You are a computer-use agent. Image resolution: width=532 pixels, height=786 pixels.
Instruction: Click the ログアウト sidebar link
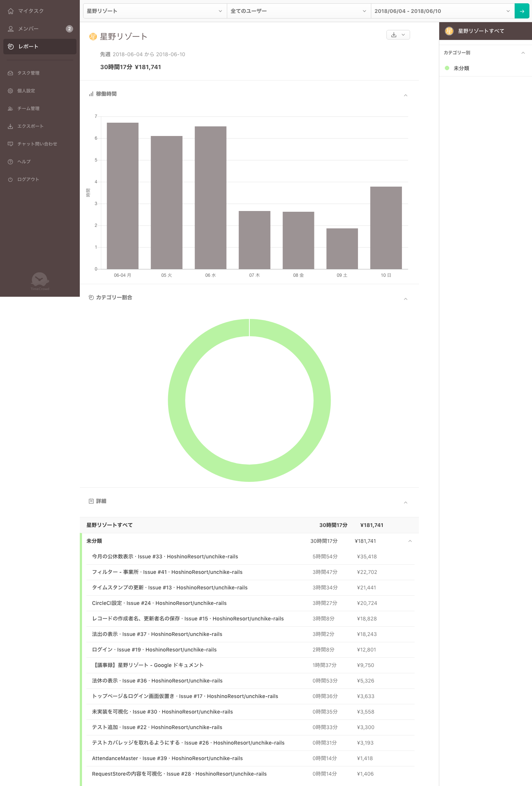[x=40, y=180]
